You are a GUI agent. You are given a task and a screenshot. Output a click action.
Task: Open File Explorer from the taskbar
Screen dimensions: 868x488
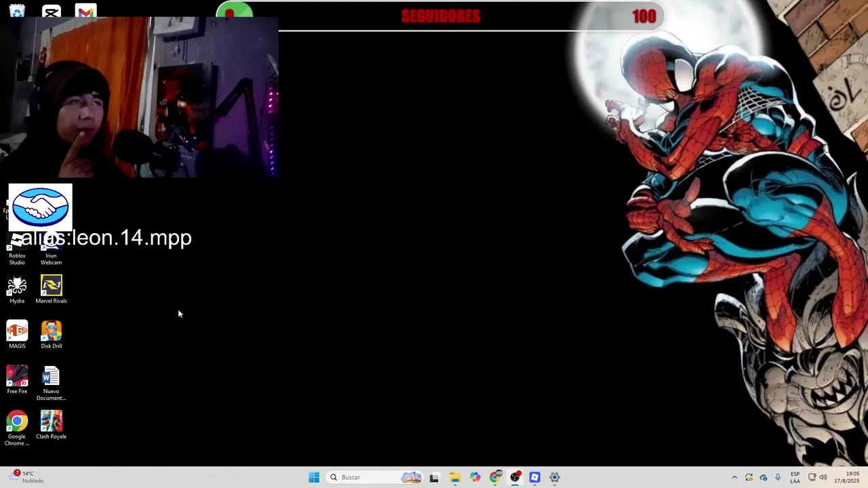[x=454, y=477]
